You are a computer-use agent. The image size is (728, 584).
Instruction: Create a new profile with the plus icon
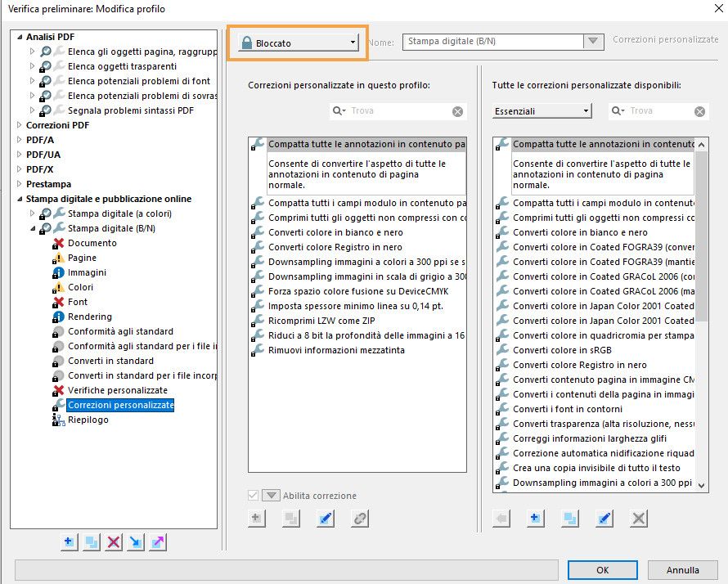pyautogui.click(x=69, y=541)
